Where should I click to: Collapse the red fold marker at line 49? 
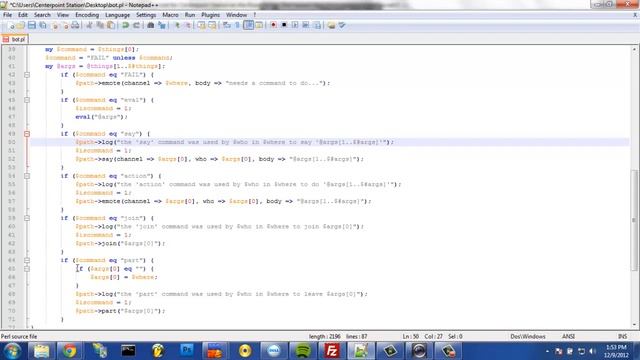27,134
